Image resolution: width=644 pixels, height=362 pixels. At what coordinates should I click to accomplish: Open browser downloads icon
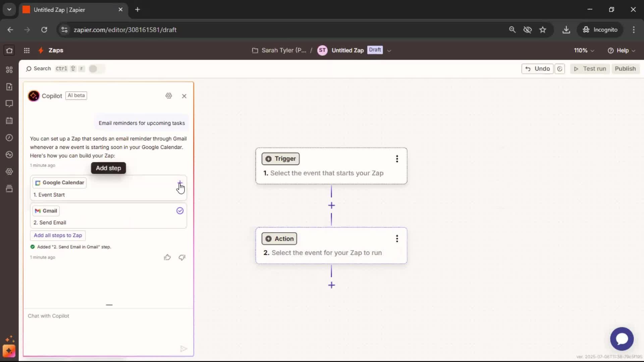(566, 30)
